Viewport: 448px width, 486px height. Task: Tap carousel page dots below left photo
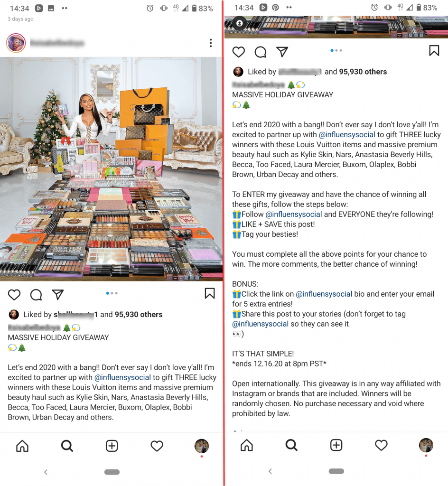point(112,293)
